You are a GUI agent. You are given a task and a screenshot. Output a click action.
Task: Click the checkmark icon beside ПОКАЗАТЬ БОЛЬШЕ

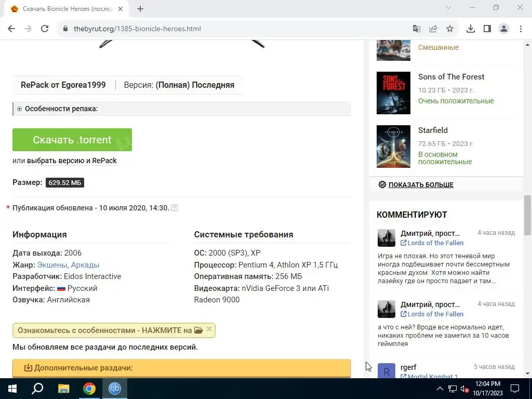(382, 184)
